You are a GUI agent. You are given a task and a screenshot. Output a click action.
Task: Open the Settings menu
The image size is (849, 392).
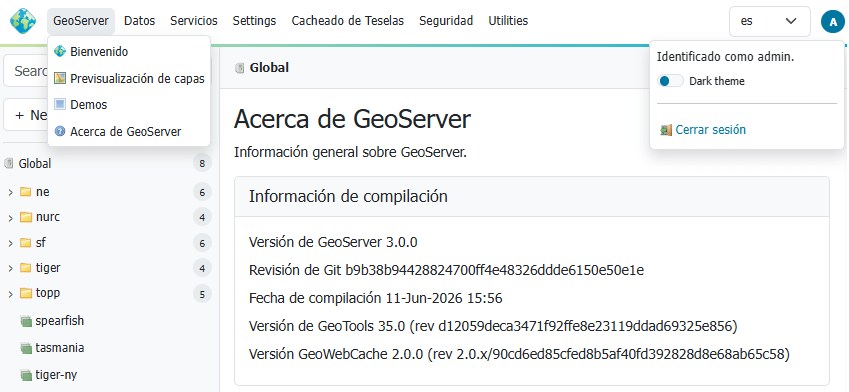click(x=254, y=21)
